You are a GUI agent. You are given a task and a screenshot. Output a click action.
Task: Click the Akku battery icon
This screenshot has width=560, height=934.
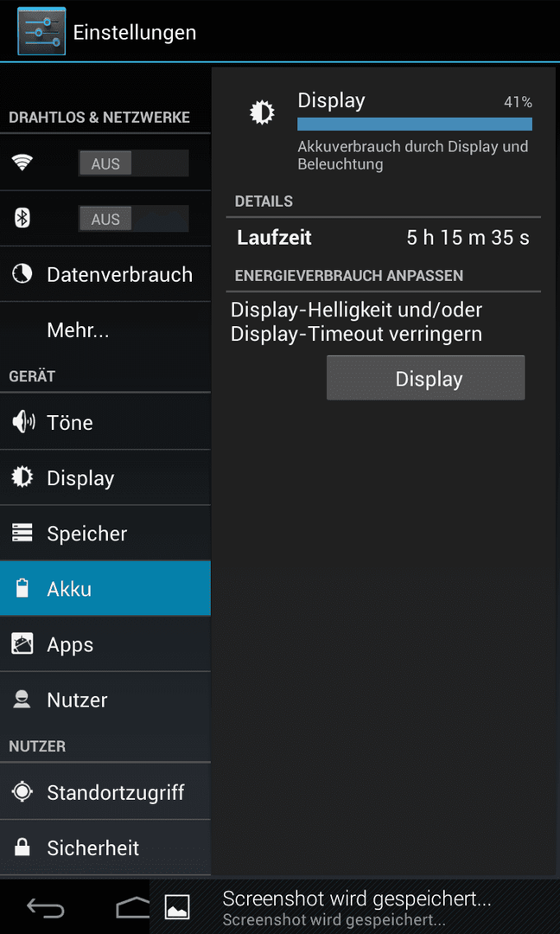pyautogui.click(x=22, y=589)
